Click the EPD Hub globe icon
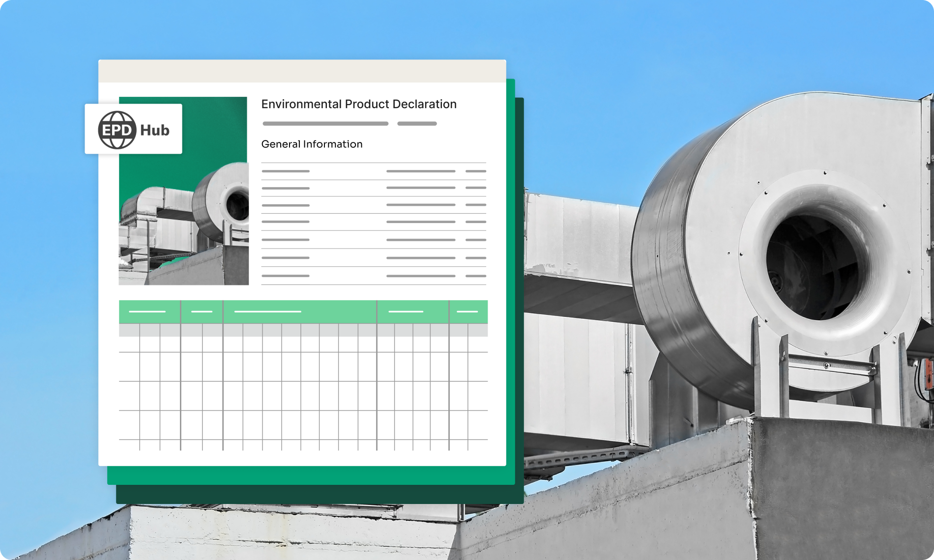The width and height of the screenshot is (934, 560). tap(117, 130)
